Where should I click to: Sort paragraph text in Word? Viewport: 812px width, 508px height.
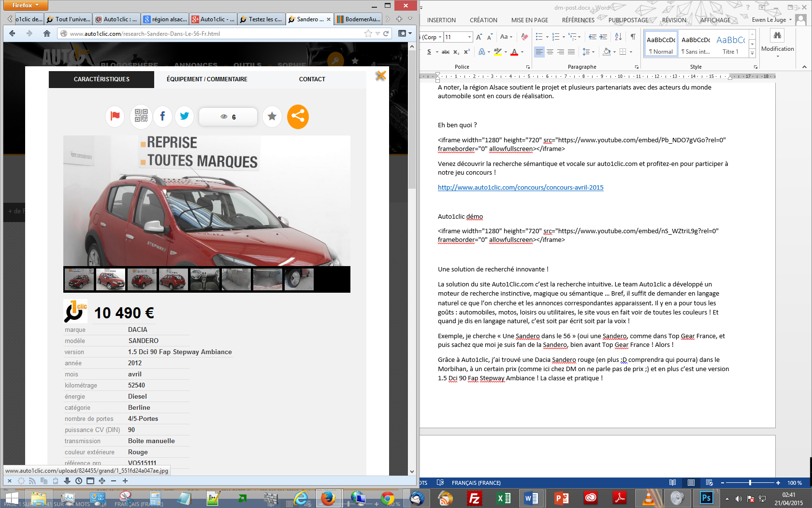618,37
